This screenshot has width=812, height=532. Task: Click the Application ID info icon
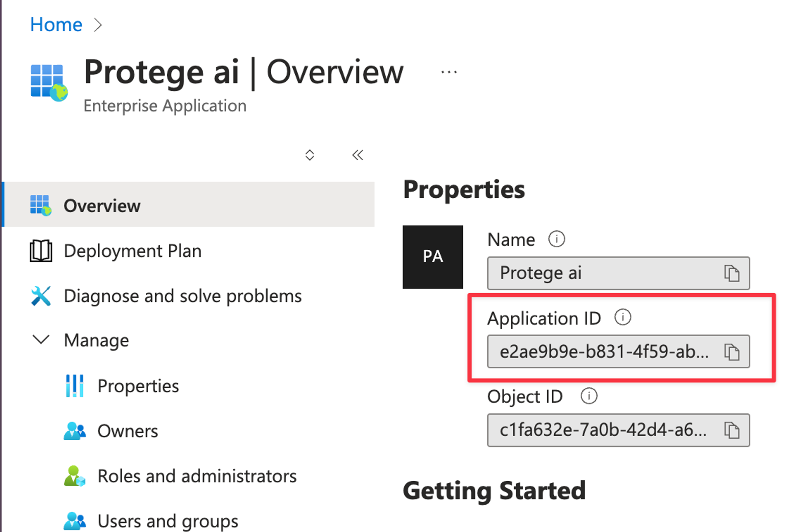622,317
